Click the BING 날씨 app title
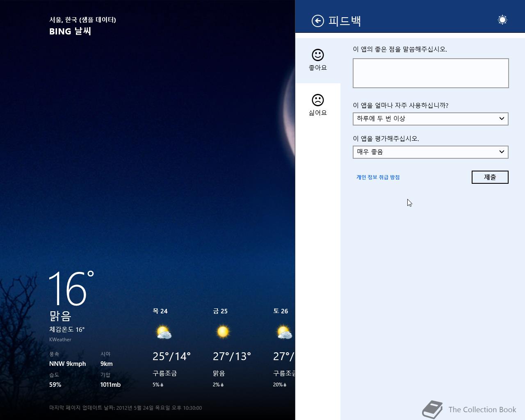This screenshot has height=420, width=525. click(70, 31)
